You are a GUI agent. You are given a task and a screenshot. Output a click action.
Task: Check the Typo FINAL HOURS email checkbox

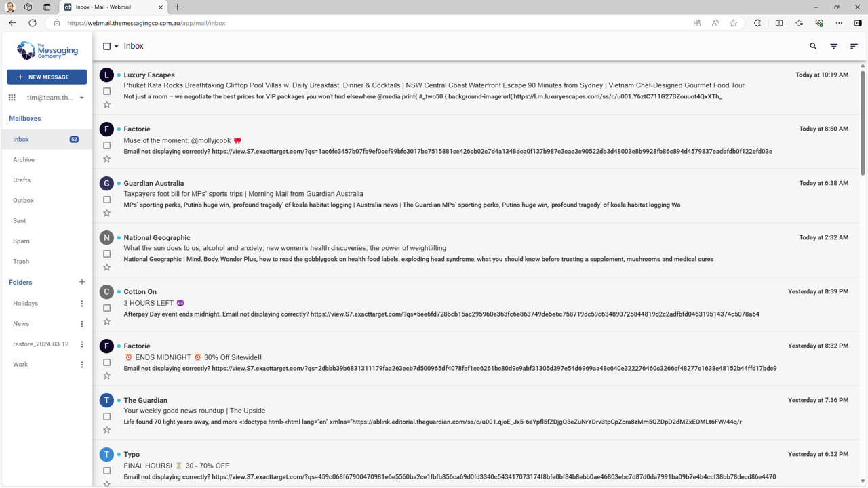tap(106, 470)
